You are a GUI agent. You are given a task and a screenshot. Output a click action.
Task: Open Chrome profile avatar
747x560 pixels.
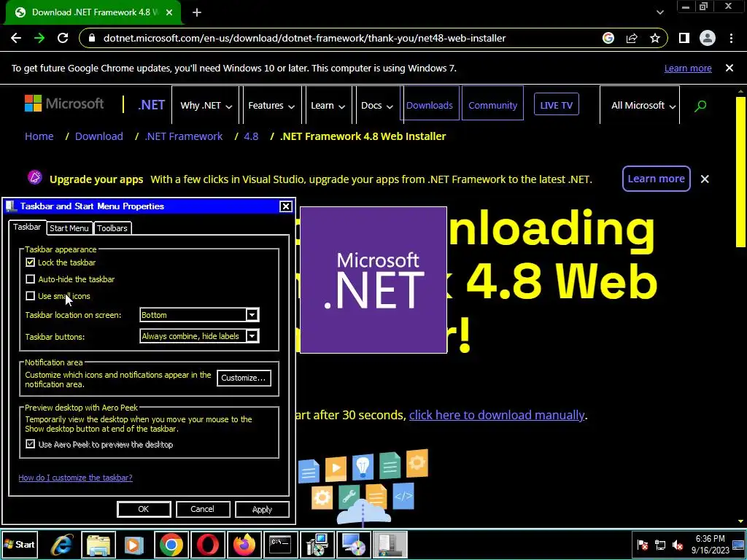(708, 38)
